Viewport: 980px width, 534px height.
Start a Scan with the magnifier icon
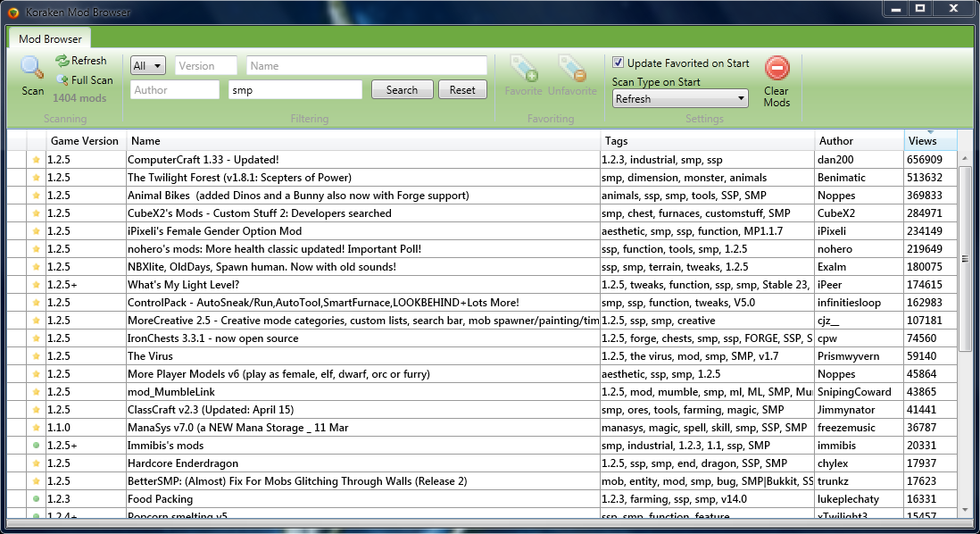(31, 68)
